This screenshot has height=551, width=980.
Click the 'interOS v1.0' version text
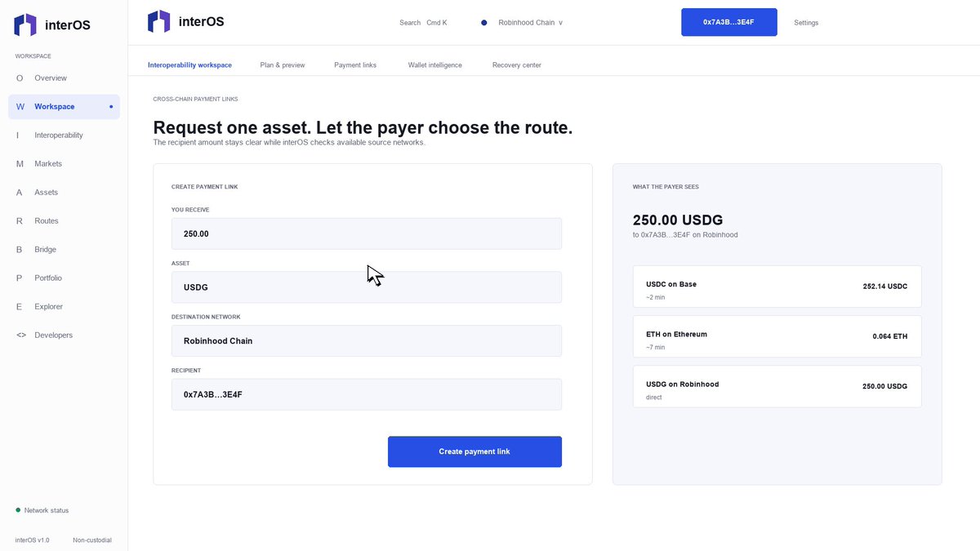point(33,540)
